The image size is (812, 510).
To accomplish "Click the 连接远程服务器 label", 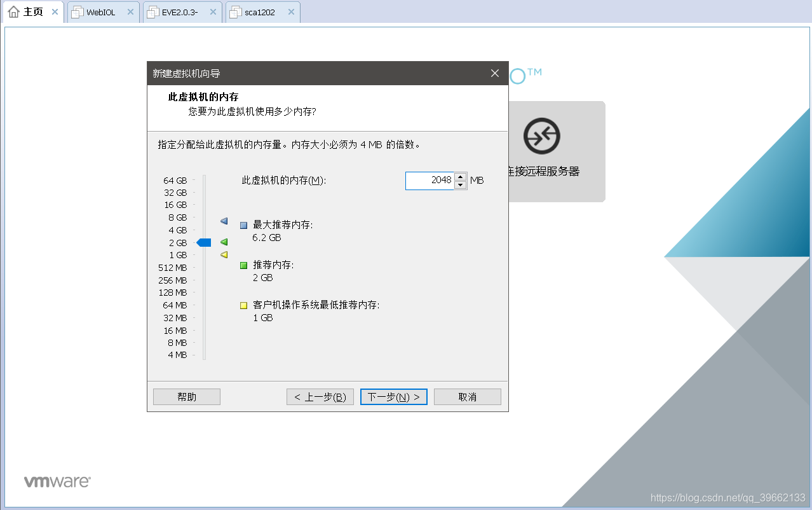I will 544,172.
